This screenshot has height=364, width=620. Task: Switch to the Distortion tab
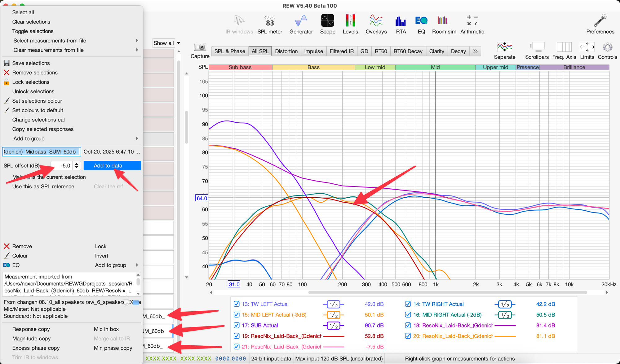click(x=286, y=51)
